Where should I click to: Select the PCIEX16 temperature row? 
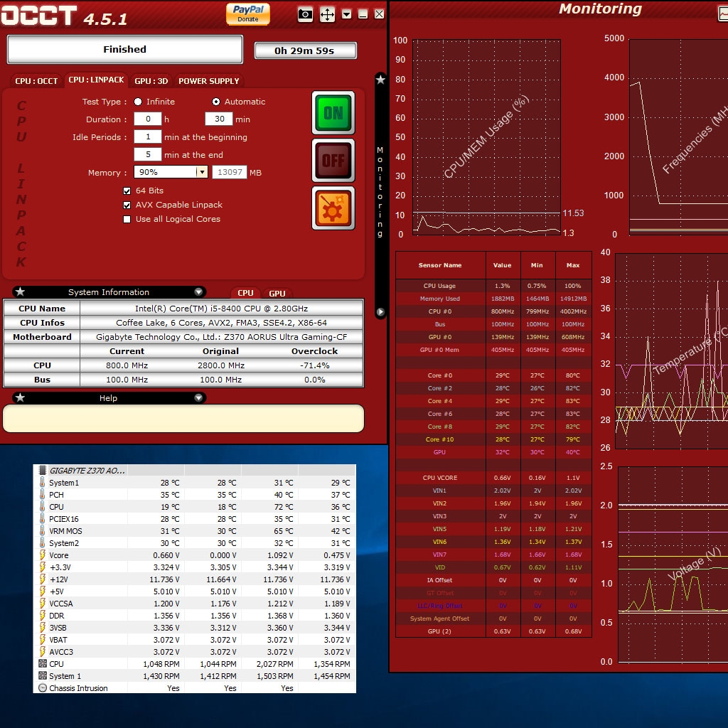point(195,518)
